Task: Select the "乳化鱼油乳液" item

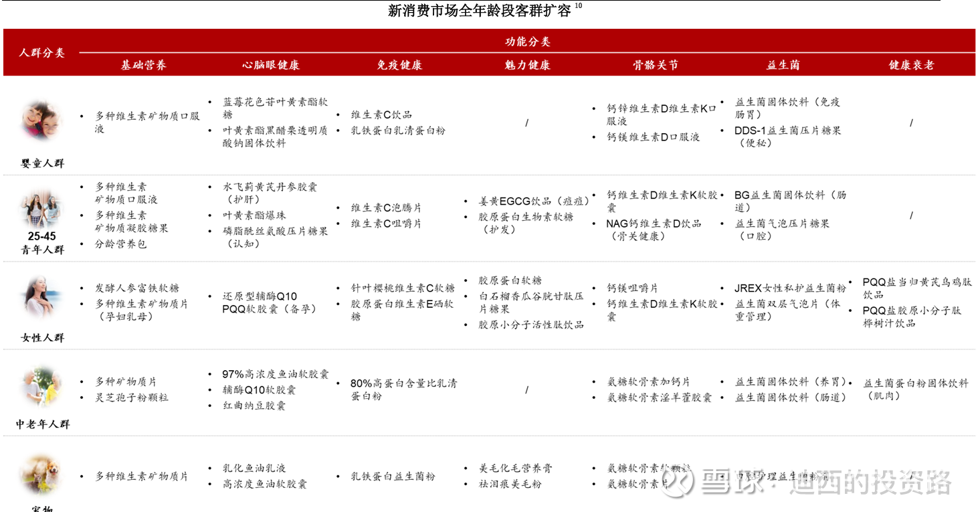Action: tap(254, 468)
